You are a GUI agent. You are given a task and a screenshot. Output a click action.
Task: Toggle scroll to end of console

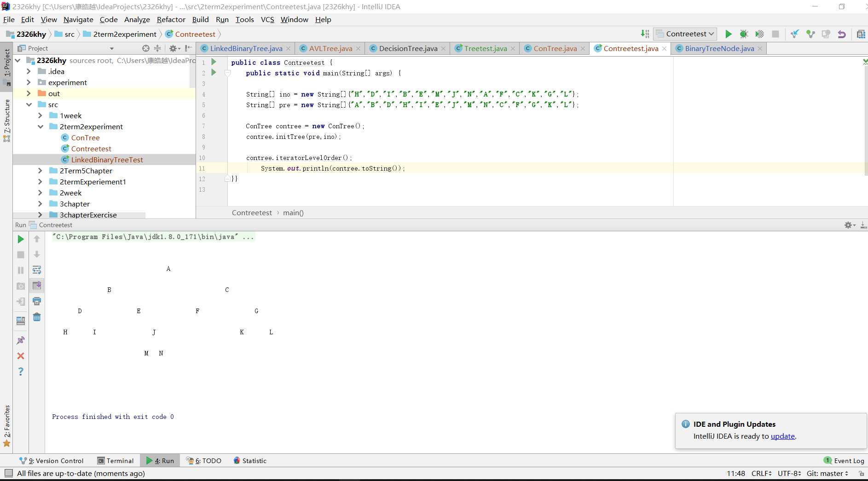tap(37, 286)
